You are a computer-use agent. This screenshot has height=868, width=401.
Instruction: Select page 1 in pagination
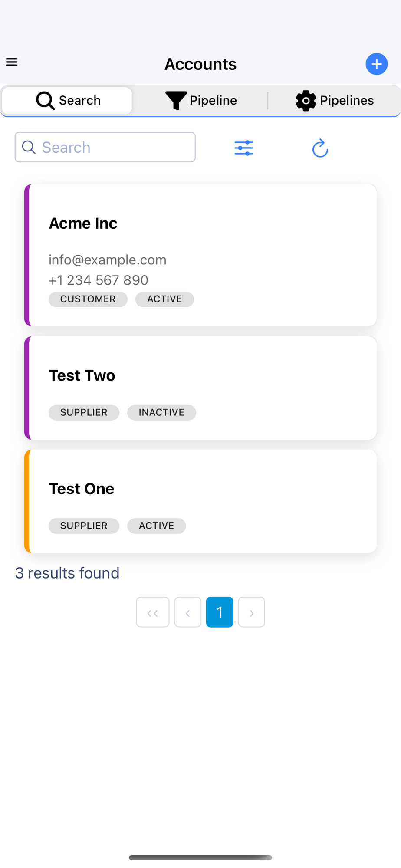coord(220,612)
